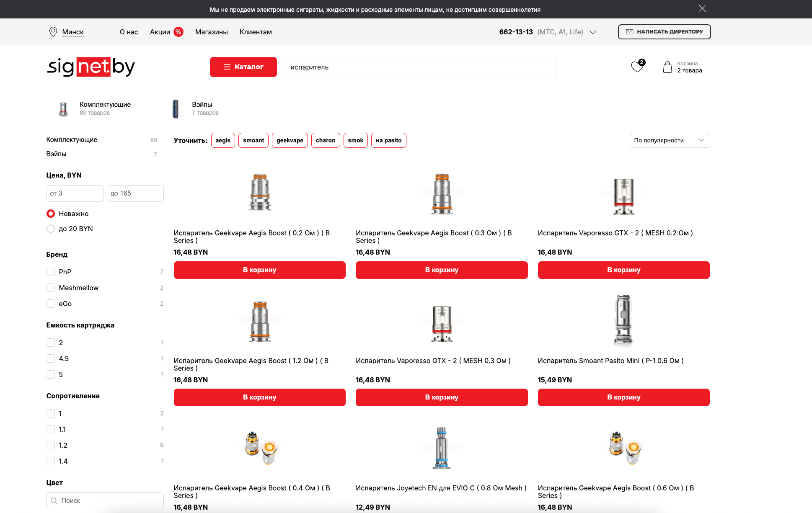Apply the smoant refine tag
The height and width of the screenshot is (513, 812).
click(x=253, y=140)
